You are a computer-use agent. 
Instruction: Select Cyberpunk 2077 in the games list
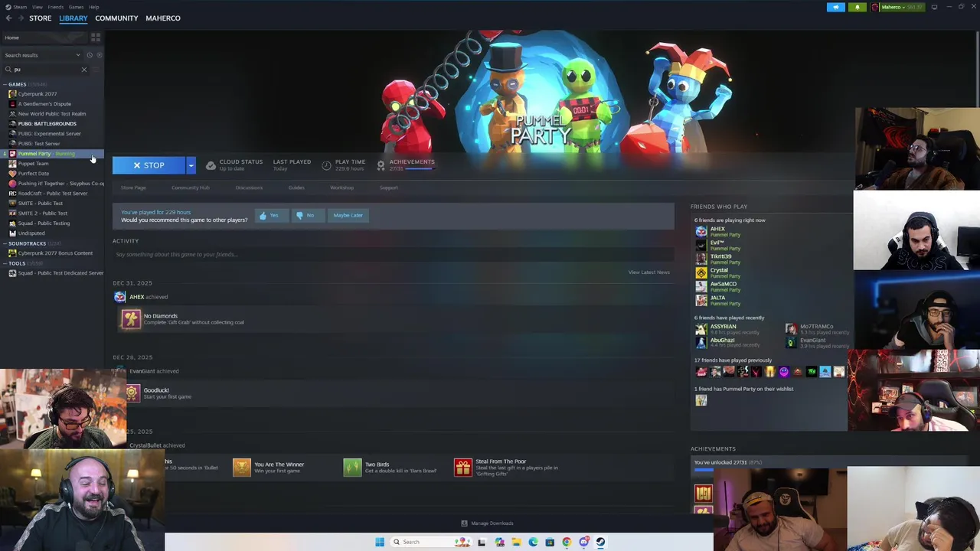coord(38,94)
